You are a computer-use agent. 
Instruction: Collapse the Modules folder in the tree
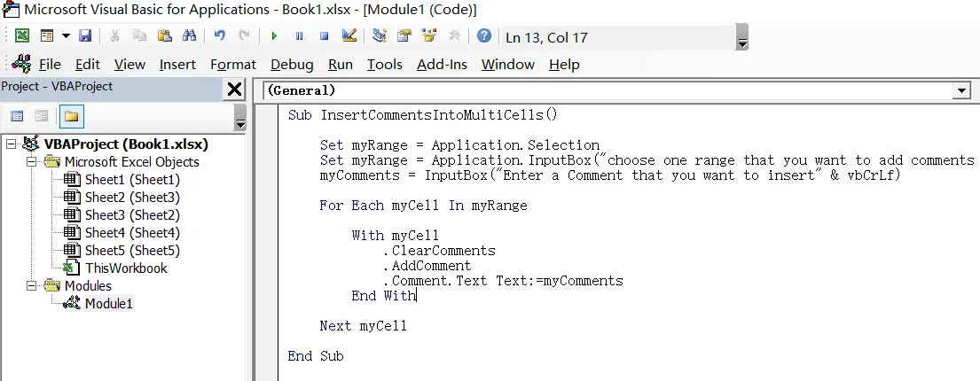[31, 286]
